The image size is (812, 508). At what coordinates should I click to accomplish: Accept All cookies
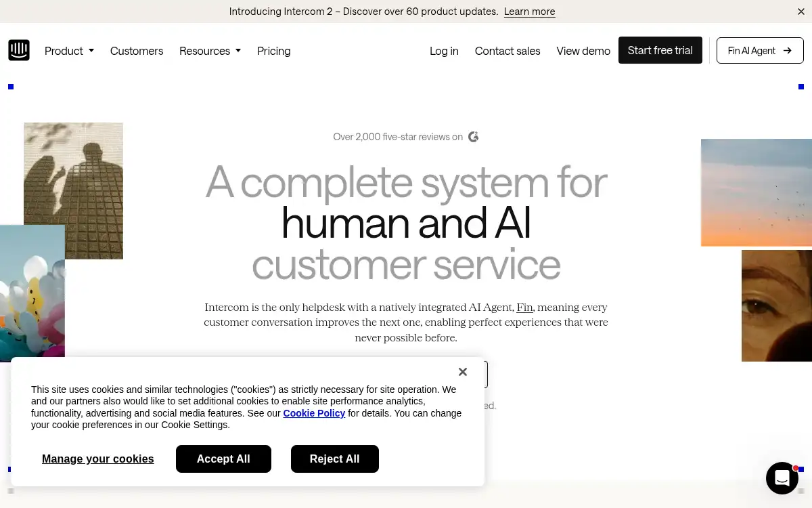click(x=223, y=459)
